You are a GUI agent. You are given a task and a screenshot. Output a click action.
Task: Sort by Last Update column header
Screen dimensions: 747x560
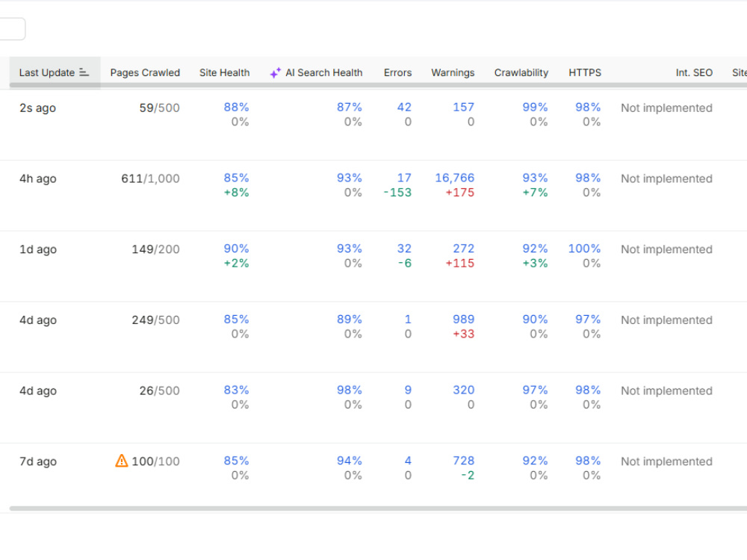coord(55,72)
